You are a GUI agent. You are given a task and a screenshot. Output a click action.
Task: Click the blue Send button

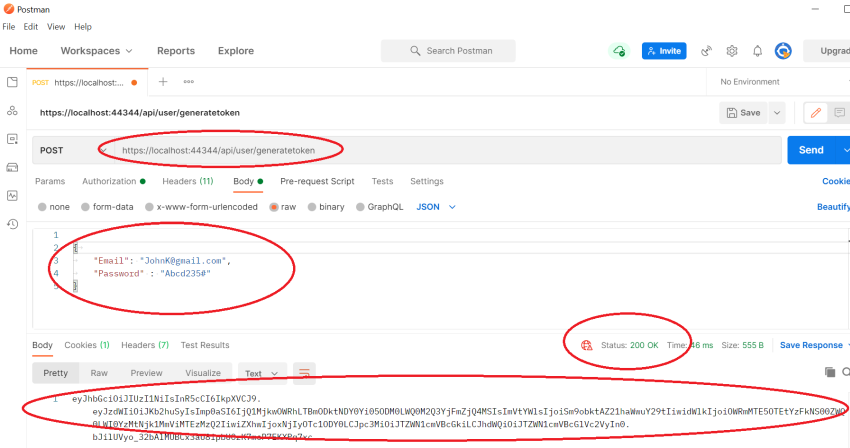pyautogui.click(x=811, y=150)
